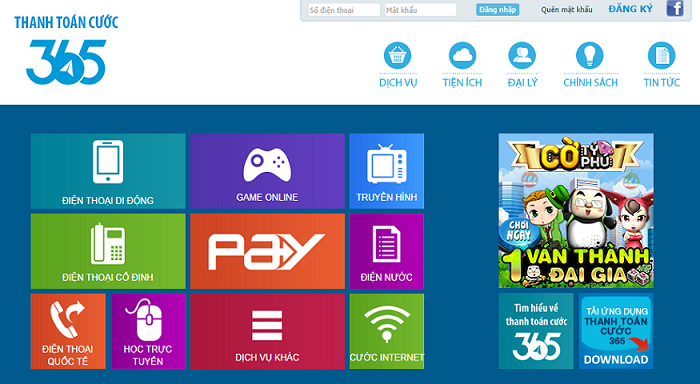Select the Điện Nước bill tile

click(x=387, y=251)
